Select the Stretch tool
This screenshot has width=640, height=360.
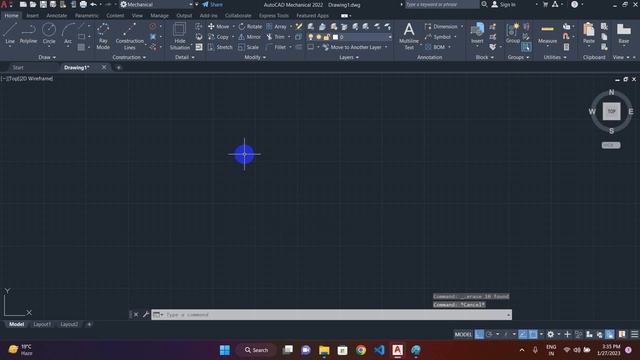(220, 47)
